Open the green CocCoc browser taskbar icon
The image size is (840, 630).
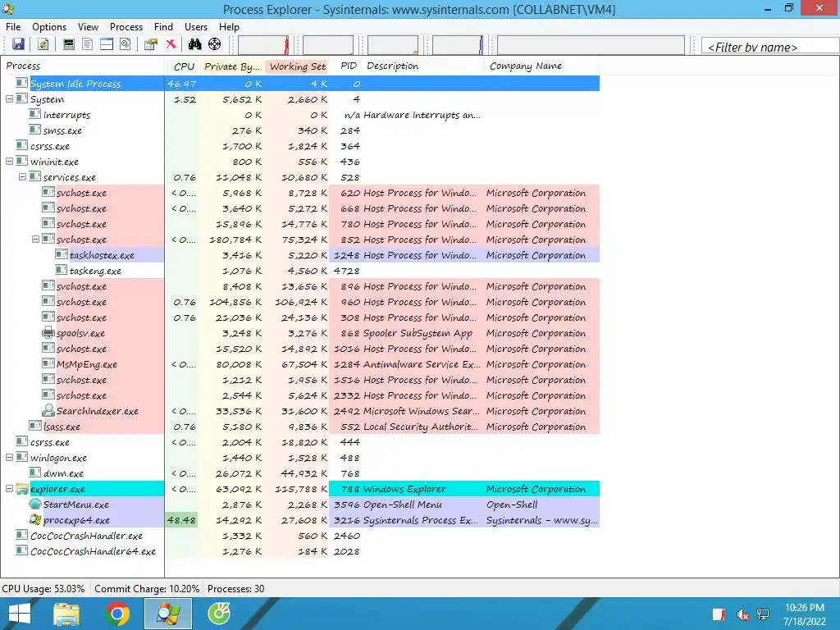218,614
